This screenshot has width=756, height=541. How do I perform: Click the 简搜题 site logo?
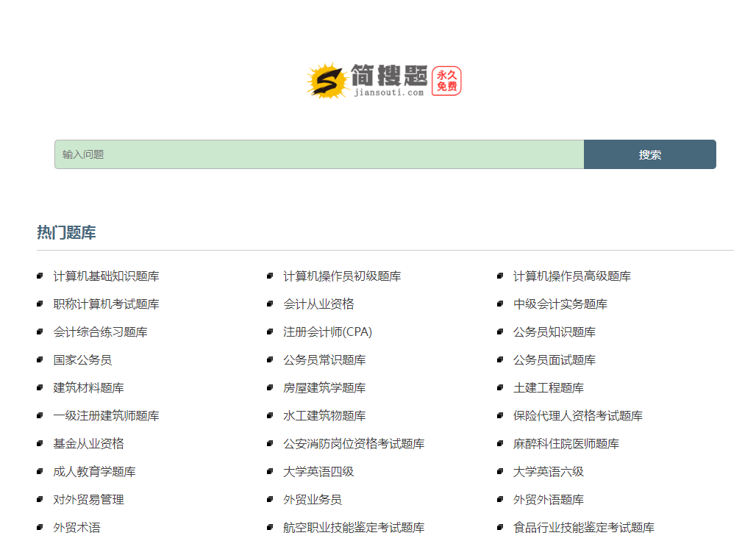(368, 80)
